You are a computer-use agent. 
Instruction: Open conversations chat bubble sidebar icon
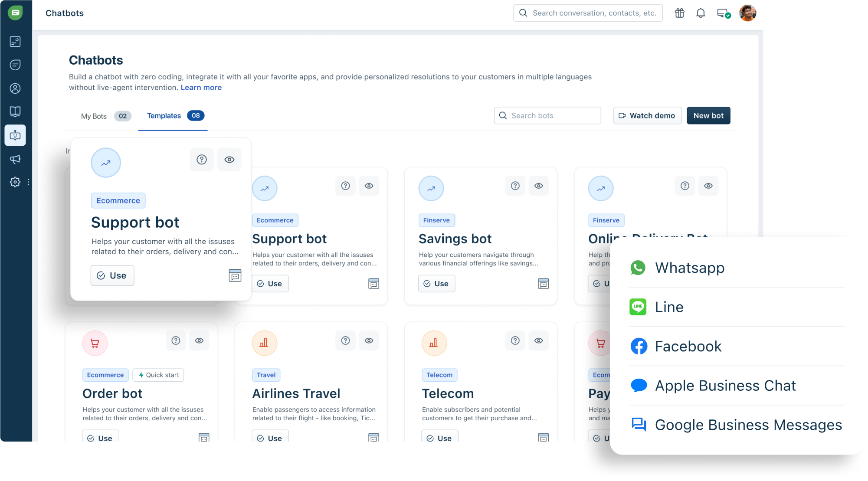pos(15,65)
